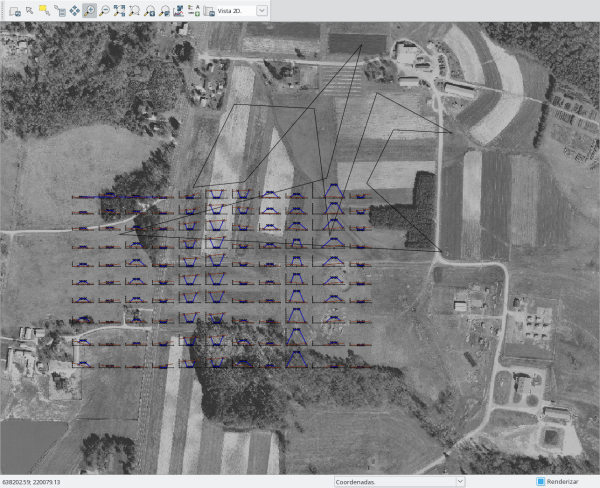600x488 pixels.
Task: Click the Zoom to selection magnifier
Action: pyautogui.click(x=135, y=10)
